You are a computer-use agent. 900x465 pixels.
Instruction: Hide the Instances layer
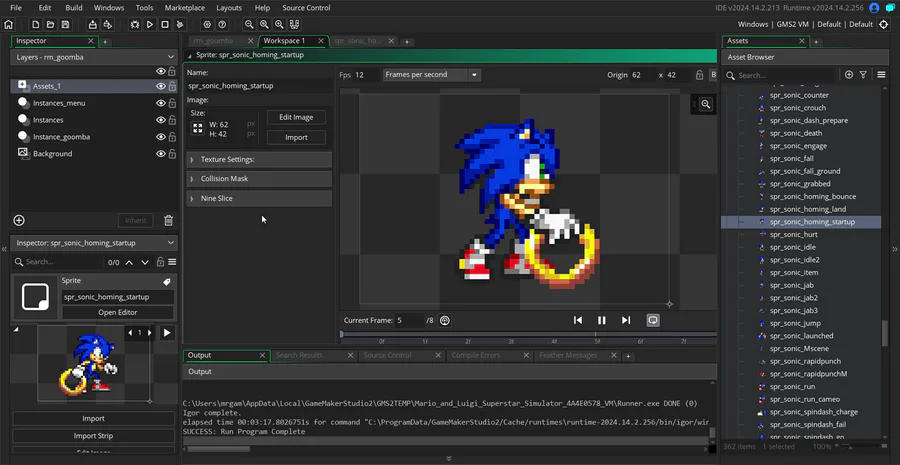tap(161, 120)
